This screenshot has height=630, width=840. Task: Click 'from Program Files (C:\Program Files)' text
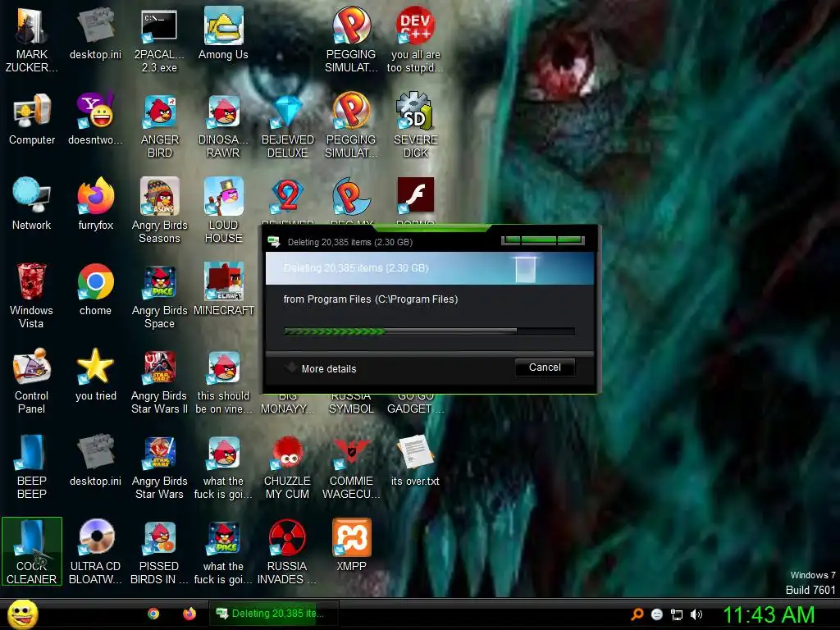pyautogui.click(x=371, y=299)
